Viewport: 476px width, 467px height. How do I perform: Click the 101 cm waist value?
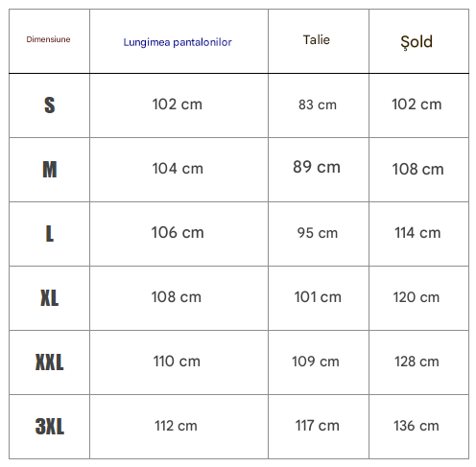(318, 297)
